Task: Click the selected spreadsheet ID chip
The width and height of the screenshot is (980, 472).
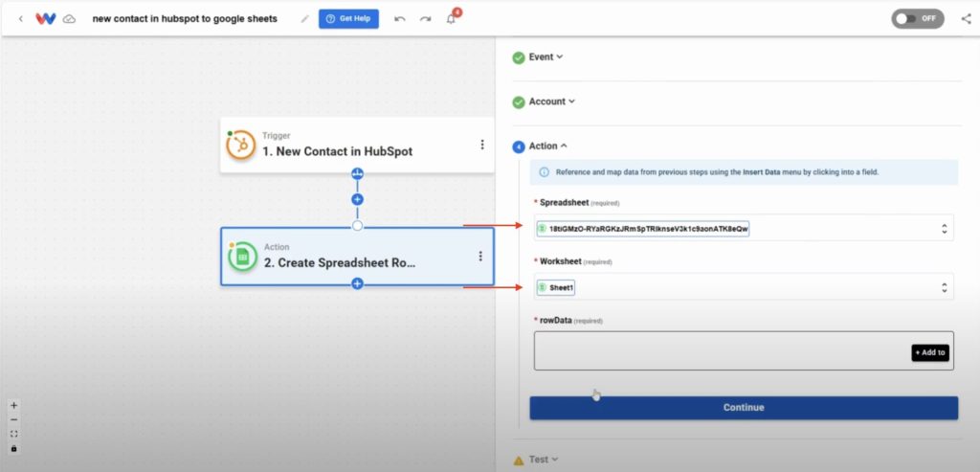Action: coord(643,229)
